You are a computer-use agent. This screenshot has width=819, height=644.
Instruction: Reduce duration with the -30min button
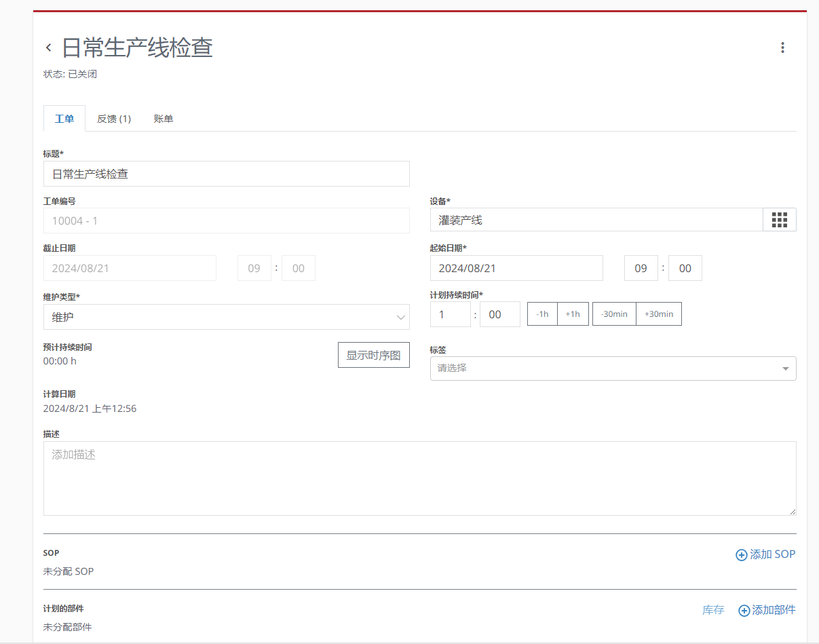click(x=613, y=314)
